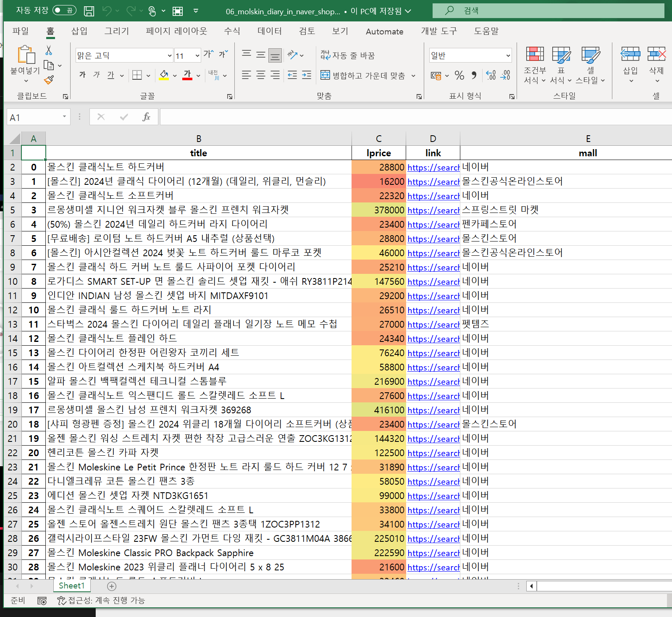Switch to the 페이지 레이아웃 tab
672x617 pixels.
176,31
